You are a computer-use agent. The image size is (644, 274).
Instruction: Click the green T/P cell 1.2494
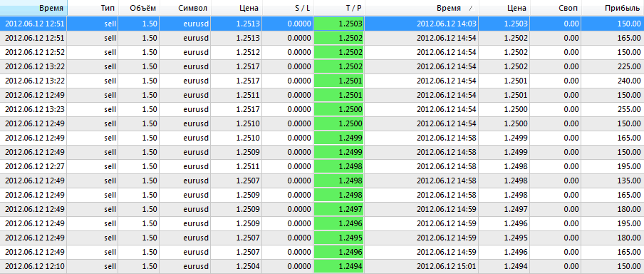(x=339, y=266)
